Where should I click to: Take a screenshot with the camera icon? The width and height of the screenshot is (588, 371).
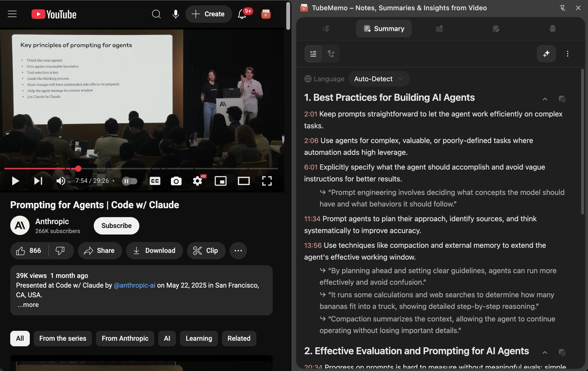point(176,181)
